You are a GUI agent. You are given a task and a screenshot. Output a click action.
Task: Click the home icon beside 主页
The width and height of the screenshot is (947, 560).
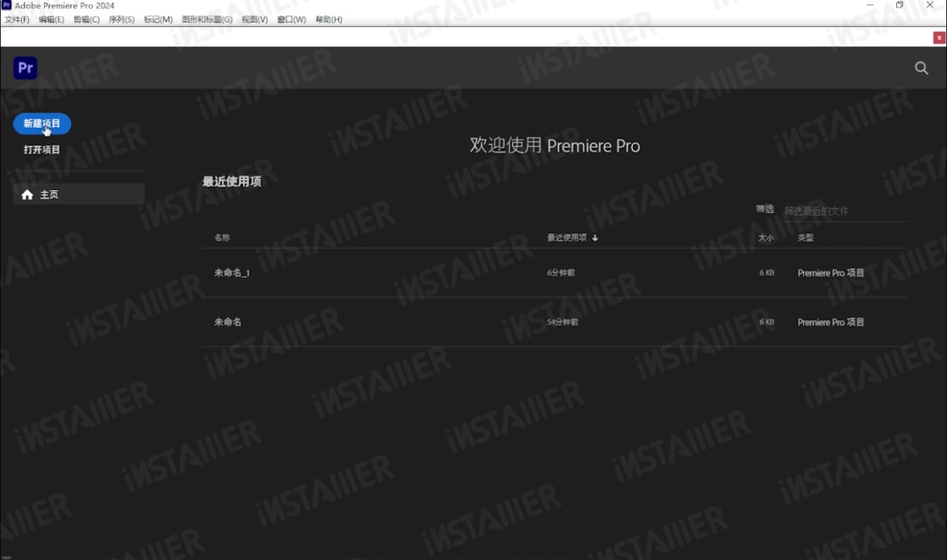coord(27,195)
